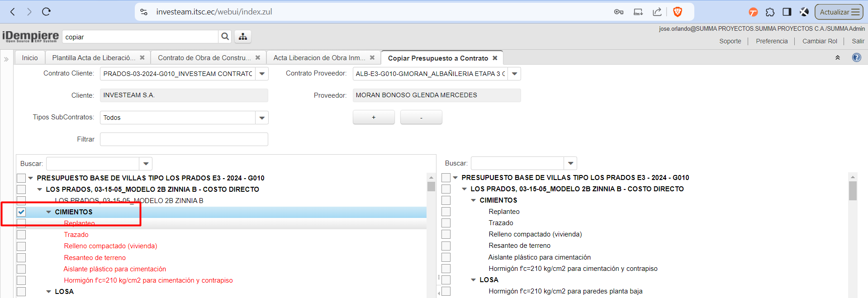Click the blue help question mark icon

856,57
